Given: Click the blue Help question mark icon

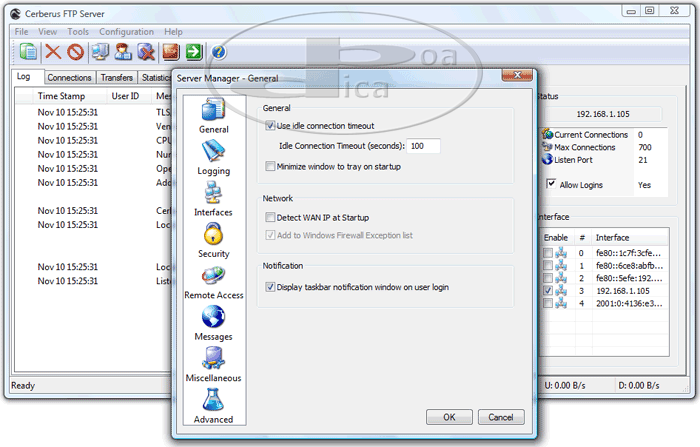Looking at the screenshot, I should 219,52.
